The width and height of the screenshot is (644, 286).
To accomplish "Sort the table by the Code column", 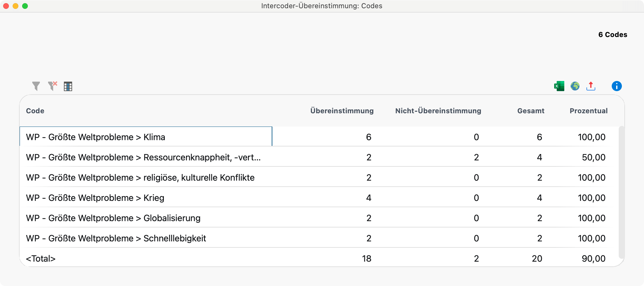I will 35,111.
